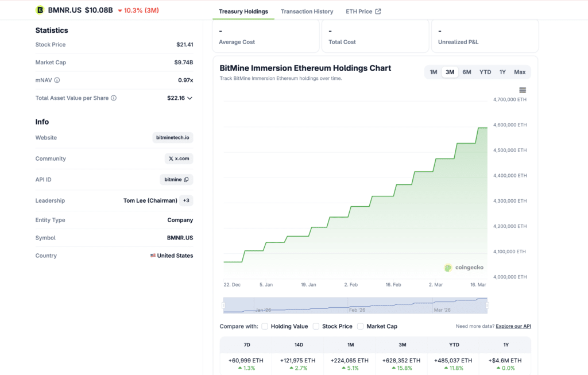The width and height of the screenshot is (588, 375).
Task: Open the chart hamburger menu
Action: [x=522, y=90]
